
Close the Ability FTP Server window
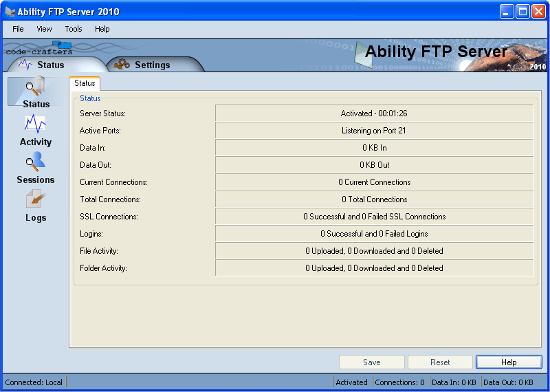pyautogui.click(x=538, y=12)
